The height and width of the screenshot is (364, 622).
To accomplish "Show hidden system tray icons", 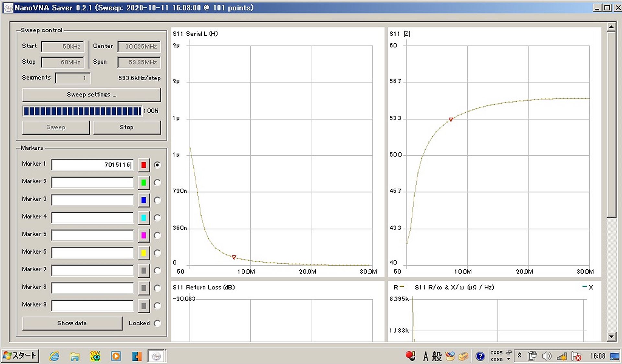I will pos(520,356).
